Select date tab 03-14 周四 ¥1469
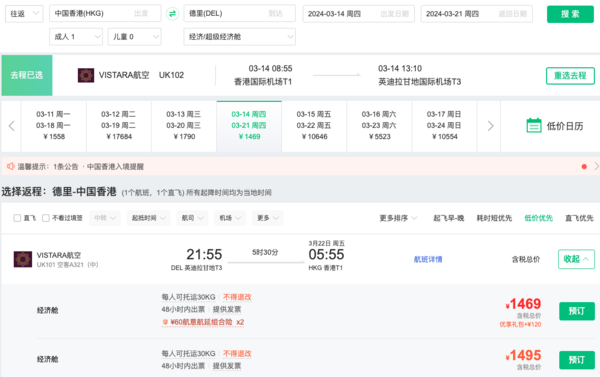The height and width of the screenshot is (377, 600). [x=249, y=126]
